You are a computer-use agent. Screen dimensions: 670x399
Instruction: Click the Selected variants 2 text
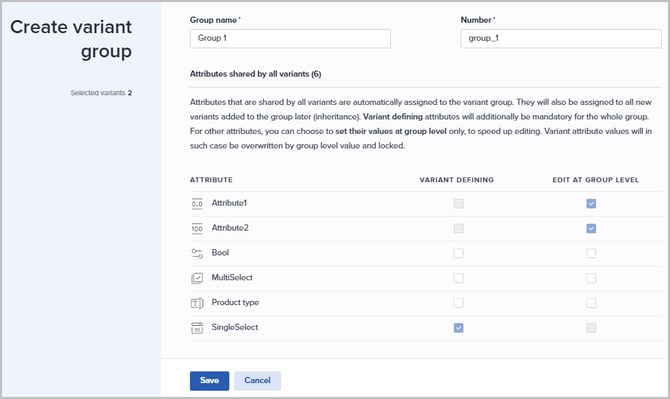click(x=101, y=93)
